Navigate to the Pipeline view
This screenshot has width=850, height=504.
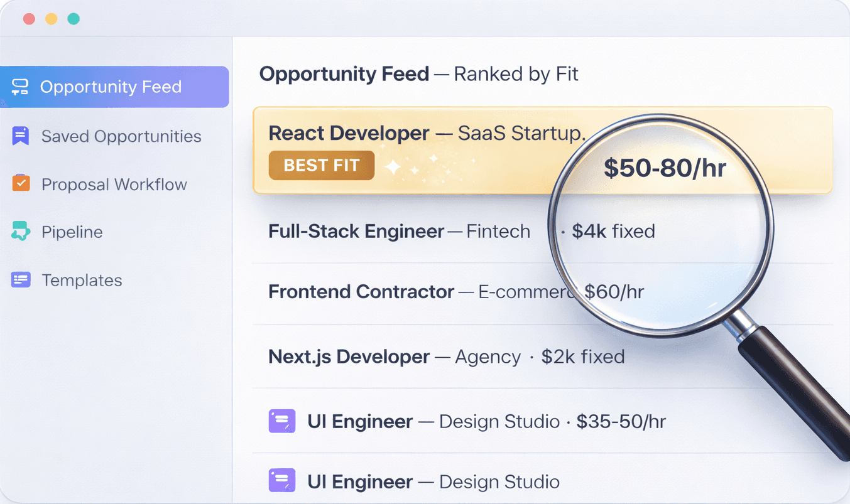point(72,232)
